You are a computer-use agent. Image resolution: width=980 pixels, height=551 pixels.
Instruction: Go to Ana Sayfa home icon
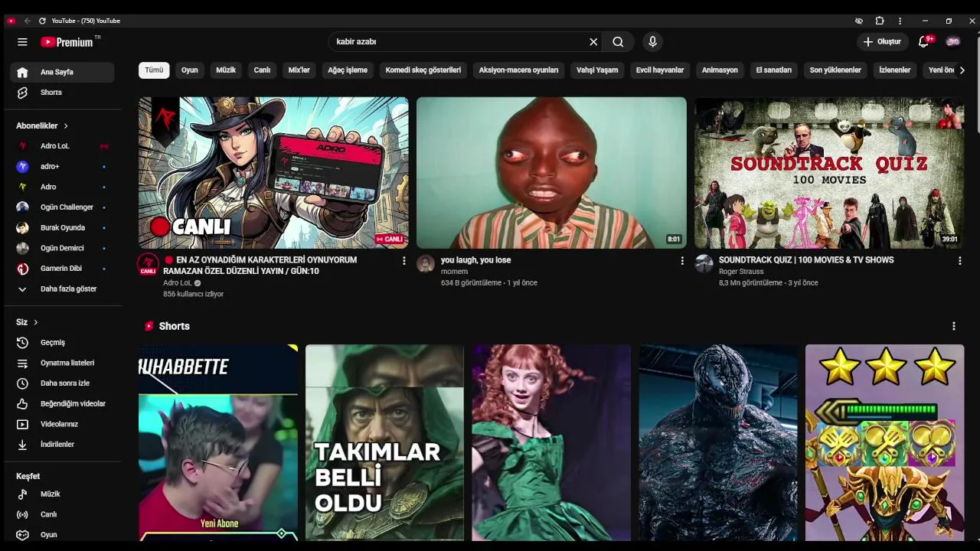22,72
